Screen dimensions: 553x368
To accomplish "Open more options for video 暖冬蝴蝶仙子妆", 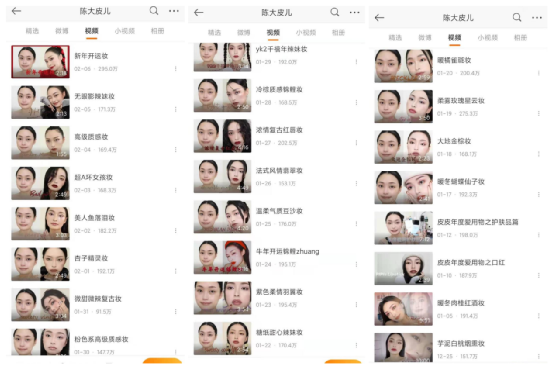I will point(539,194).
